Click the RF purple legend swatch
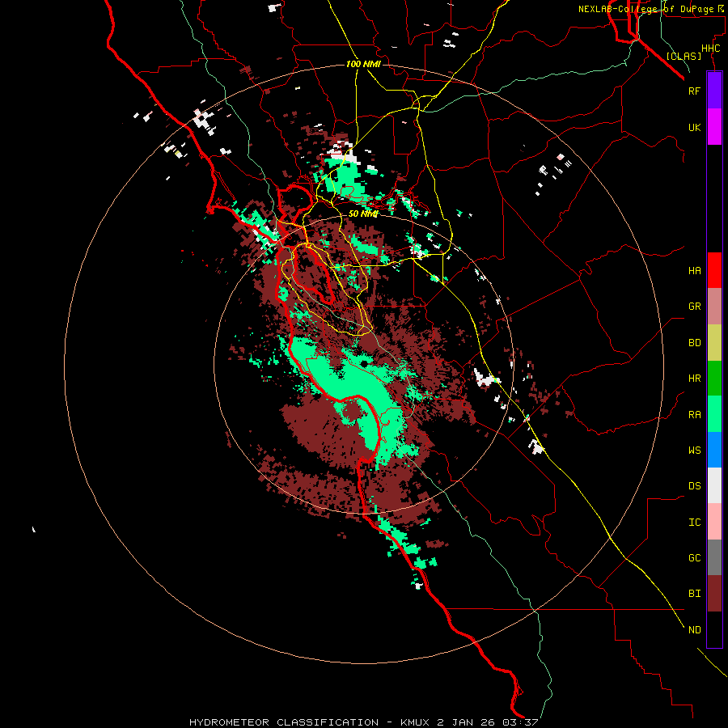 (714, 91)
